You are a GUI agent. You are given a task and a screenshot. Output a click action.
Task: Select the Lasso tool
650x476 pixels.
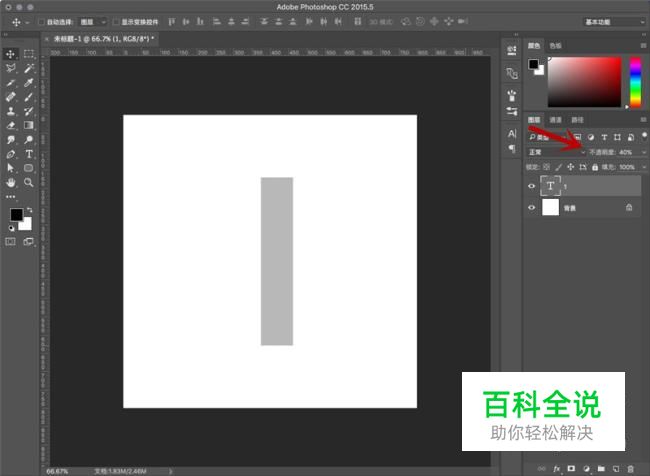click(10, 68)
